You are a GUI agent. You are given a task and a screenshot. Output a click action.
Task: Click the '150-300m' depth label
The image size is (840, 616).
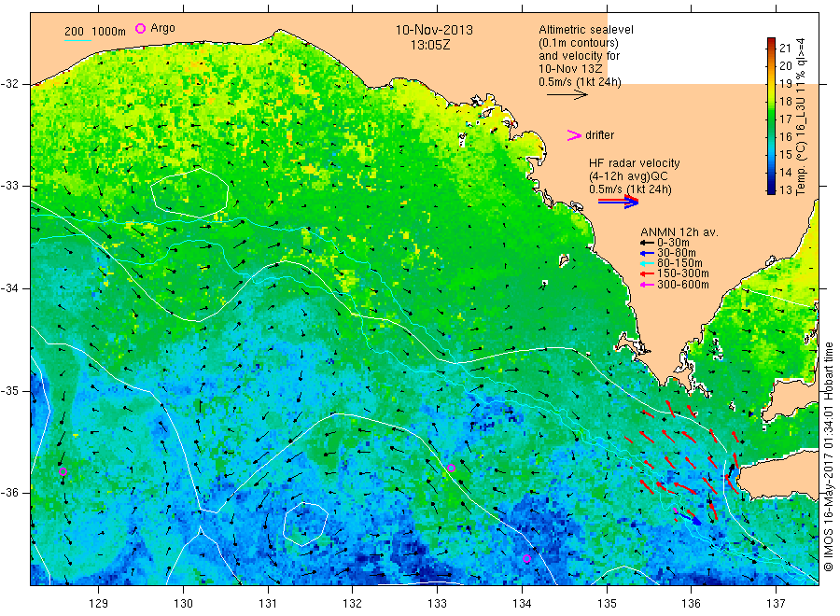click(x=682, y=273)
